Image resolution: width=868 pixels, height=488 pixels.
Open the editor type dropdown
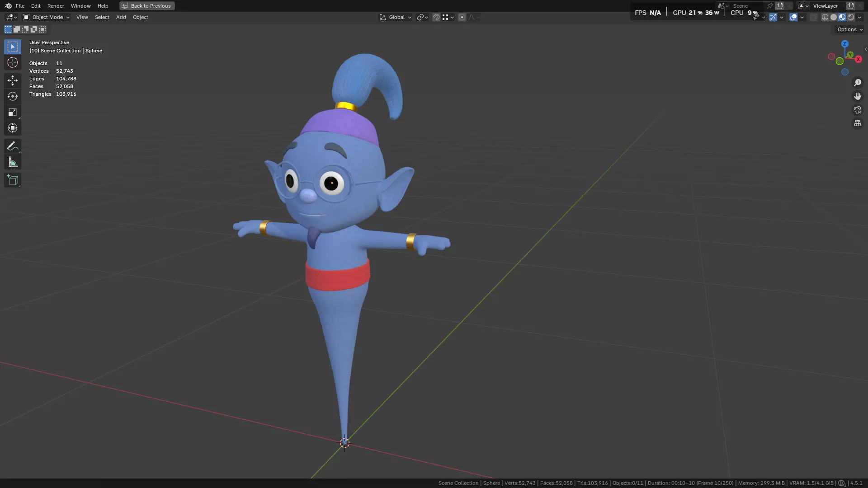click(11, 17)
